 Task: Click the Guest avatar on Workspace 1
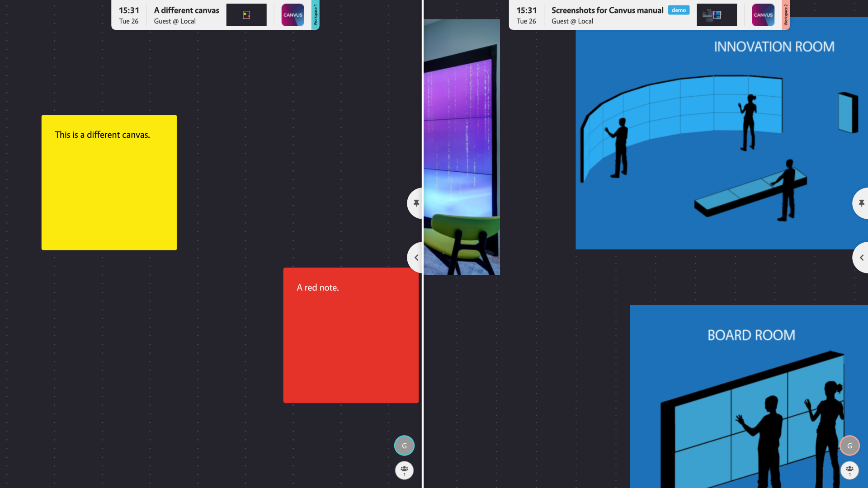click(404, 445)
